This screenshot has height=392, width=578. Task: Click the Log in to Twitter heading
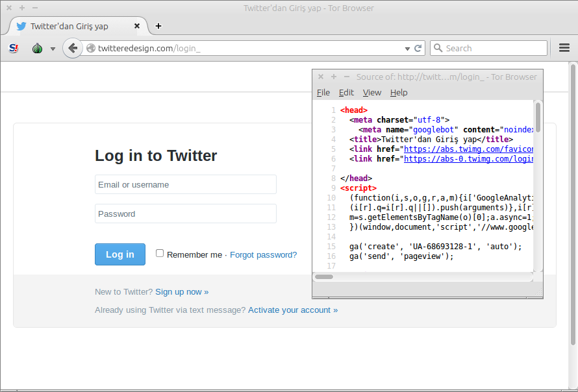(x=156, y=156)
